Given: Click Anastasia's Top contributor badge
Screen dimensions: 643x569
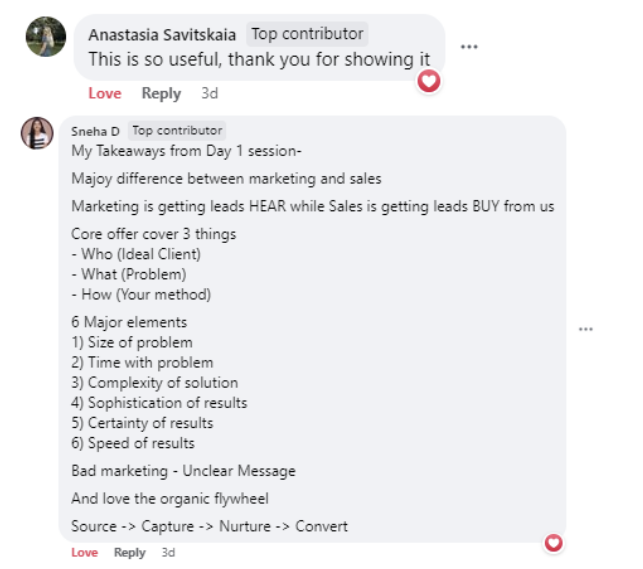Looking at the screenshot, I should 307,34.
